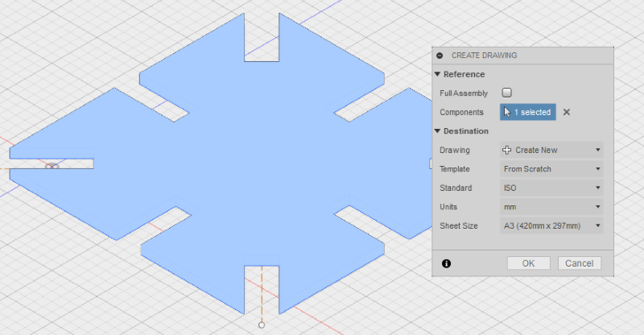The width and height of the screenshot is (644, 335).
Task: Click the 'Units' label
Action: pyautogui.click(x=448, y=207)
